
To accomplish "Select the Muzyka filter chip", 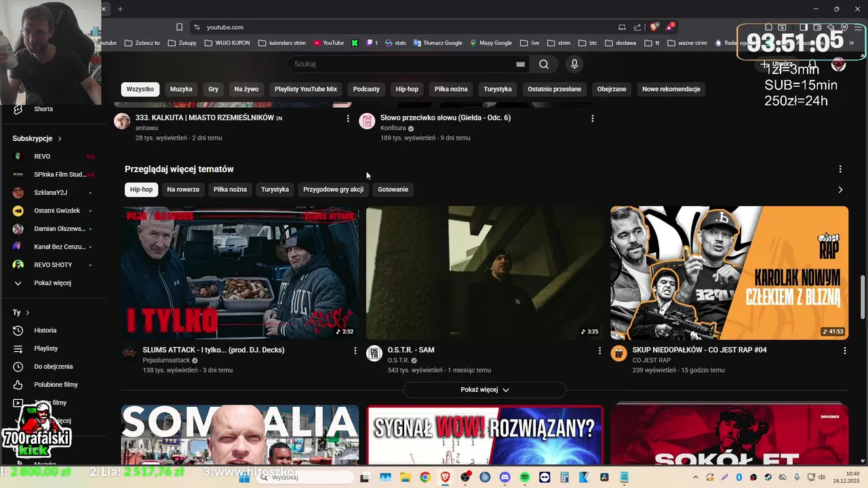I will click(x=181, y=89).
